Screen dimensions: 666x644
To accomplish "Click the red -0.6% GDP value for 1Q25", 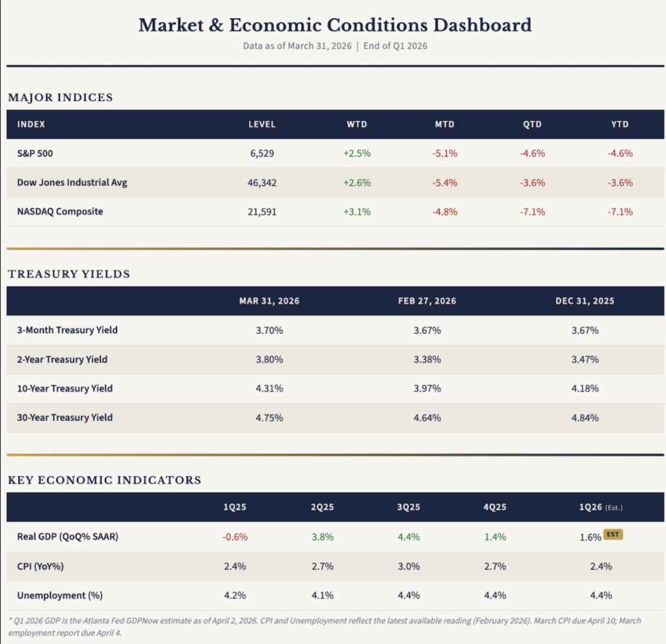I will point(235,537).
